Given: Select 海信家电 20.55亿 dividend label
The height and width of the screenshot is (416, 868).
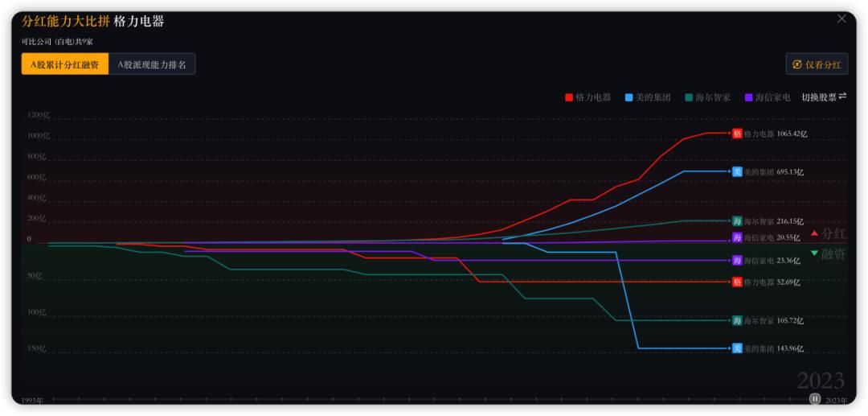Looking at the screenshot, I should click(x=772, y=237).
